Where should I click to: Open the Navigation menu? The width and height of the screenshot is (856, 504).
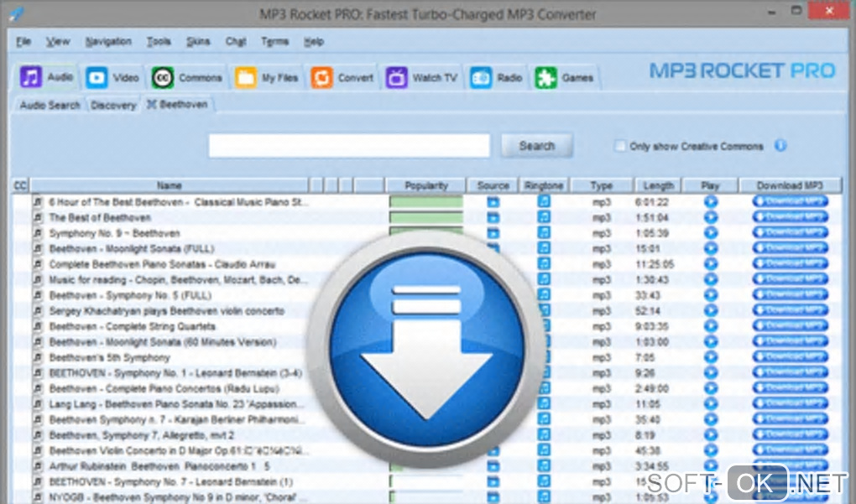click(108, 41)
